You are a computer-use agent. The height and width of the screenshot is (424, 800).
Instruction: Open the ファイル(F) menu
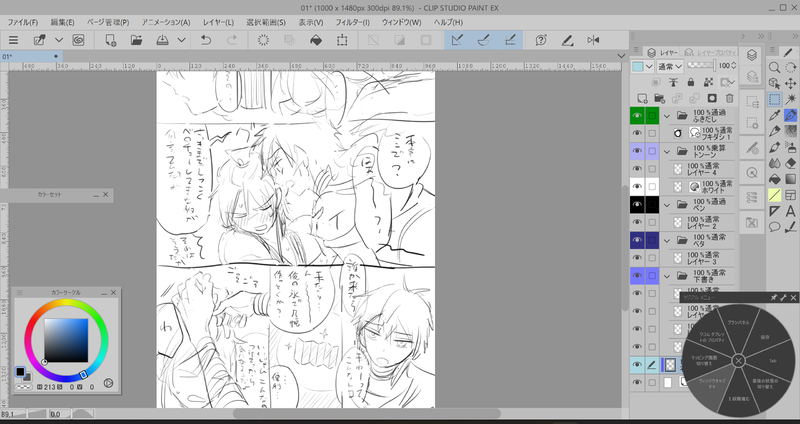point(22,22)
